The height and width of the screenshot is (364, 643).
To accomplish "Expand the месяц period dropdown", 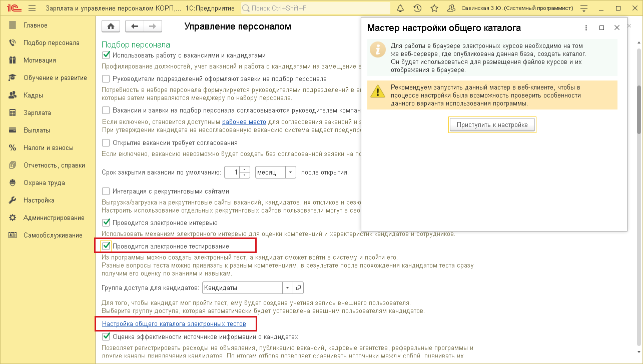I will (291, 172).
